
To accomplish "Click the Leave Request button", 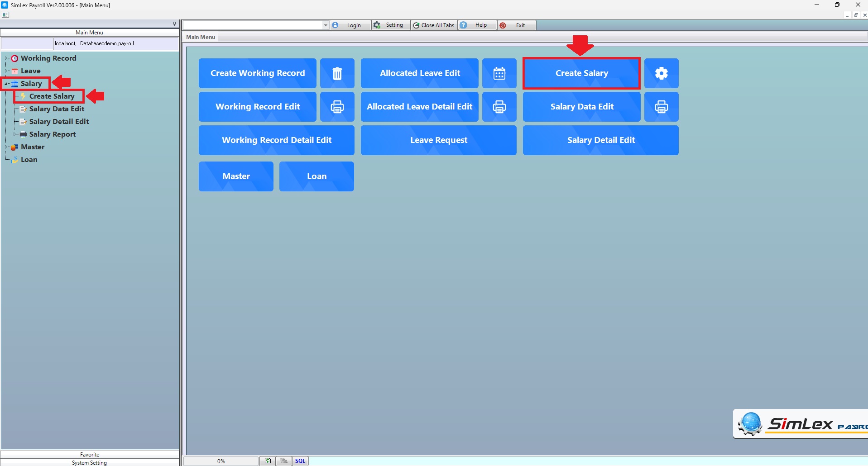I will click(x=438, y=140).
